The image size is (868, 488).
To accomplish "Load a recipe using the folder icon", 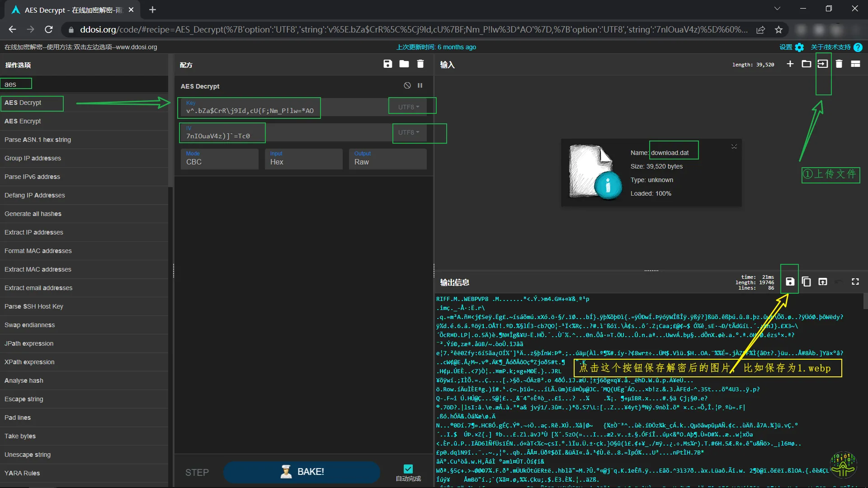I will 404,64.
